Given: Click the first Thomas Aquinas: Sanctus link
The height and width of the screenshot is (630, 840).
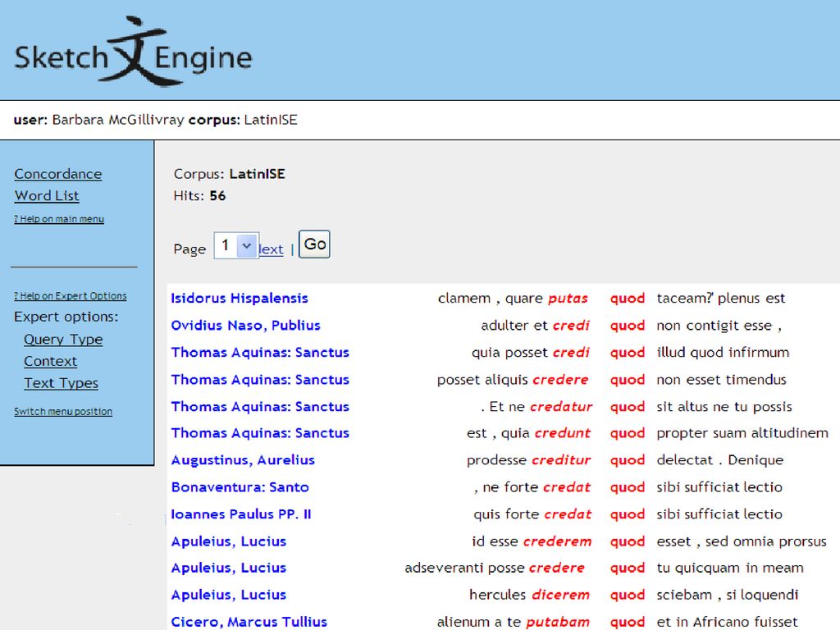Looking at the screenshot, I should (260, 352).
